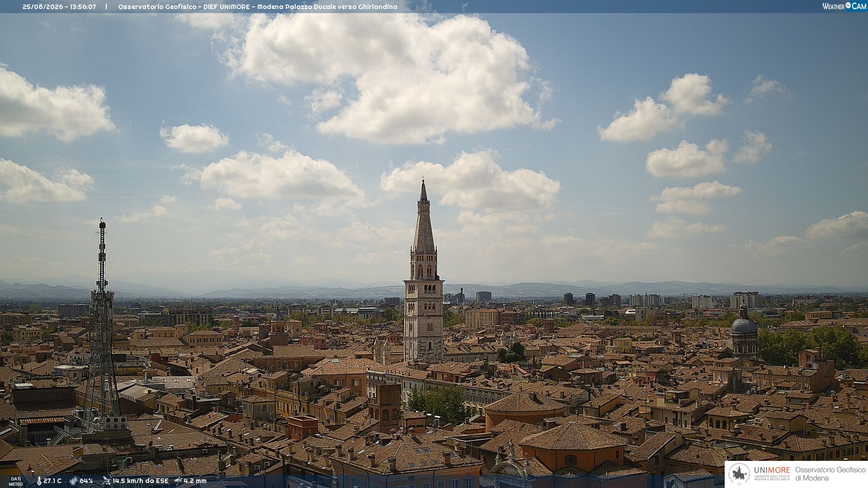Image resolution: width=868 pixels, height=488 pixels.
Task: Click the UNIMORE horse rider seal
Action: [x=739, y=474]
